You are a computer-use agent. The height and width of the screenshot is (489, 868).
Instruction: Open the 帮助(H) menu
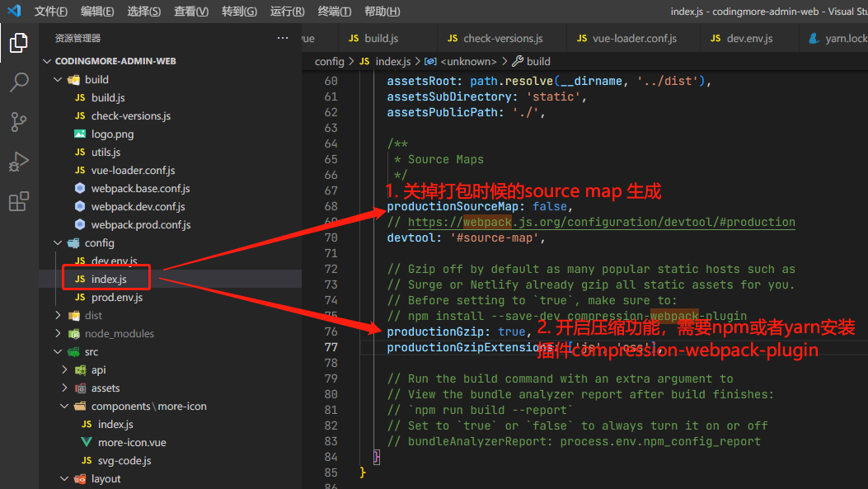[x=382, y=11]
